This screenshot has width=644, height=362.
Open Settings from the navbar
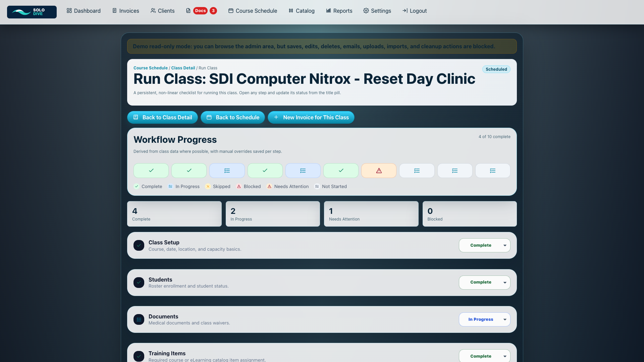click(377, 11)
